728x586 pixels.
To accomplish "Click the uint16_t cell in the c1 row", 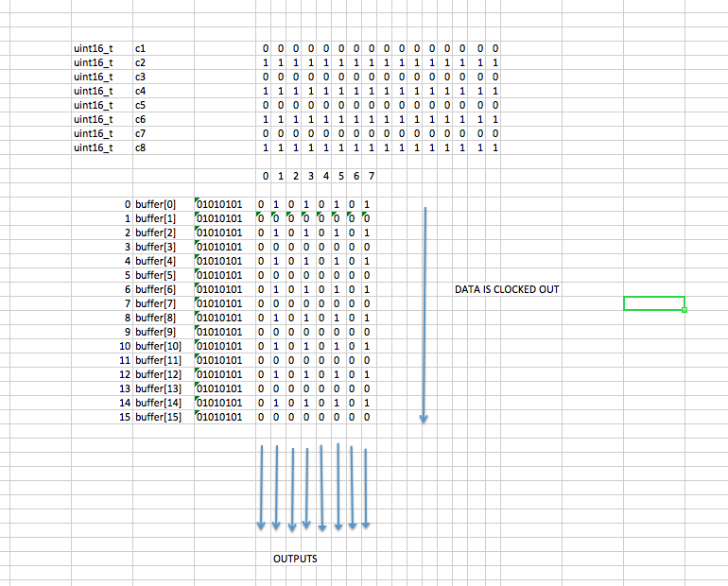I will pyautogui.click(x=102, y=48).
